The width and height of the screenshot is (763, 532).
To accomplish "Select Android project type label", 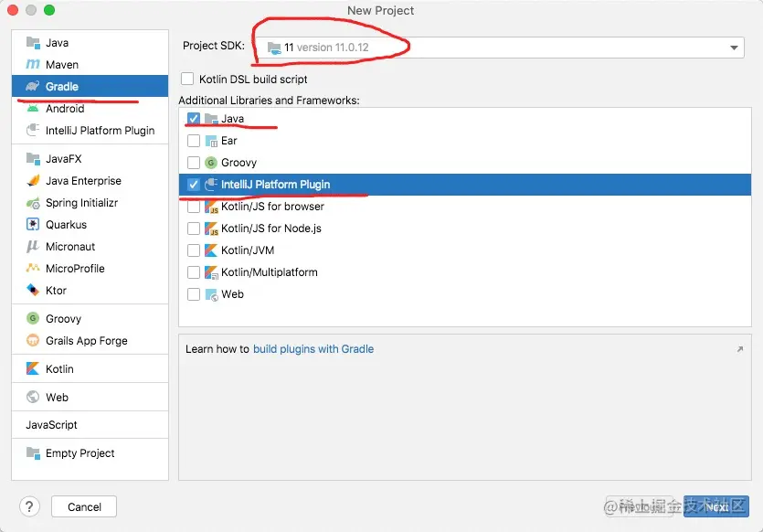I will (65, 109).
